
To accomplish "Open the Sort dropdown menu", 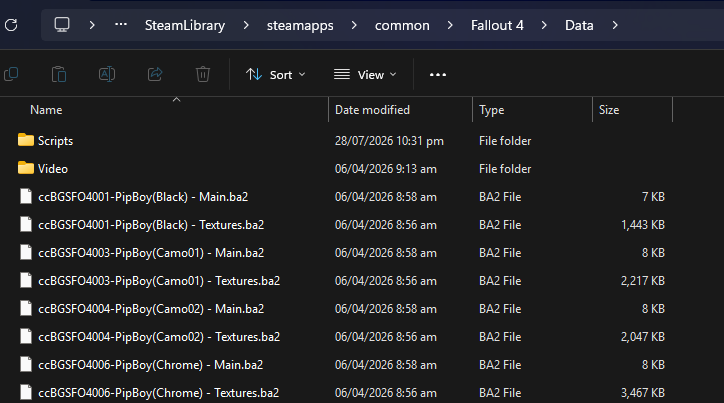I will [x=276, y=75].
